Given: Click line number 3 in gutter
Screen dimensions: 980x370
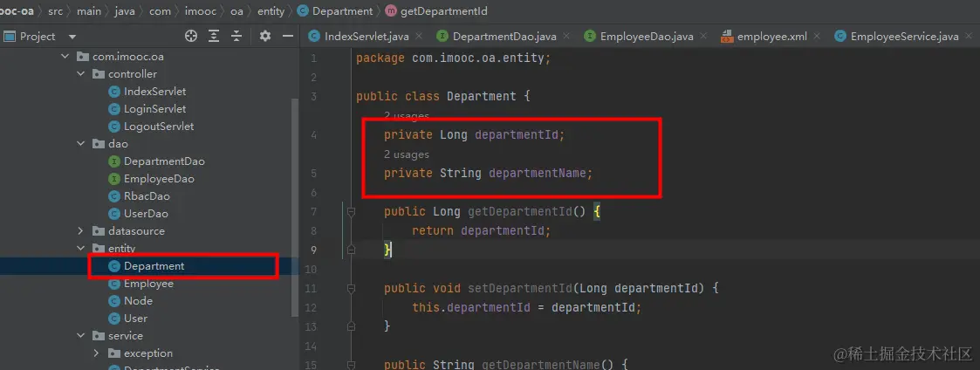Looking at the screenshot, I should 313,96.
